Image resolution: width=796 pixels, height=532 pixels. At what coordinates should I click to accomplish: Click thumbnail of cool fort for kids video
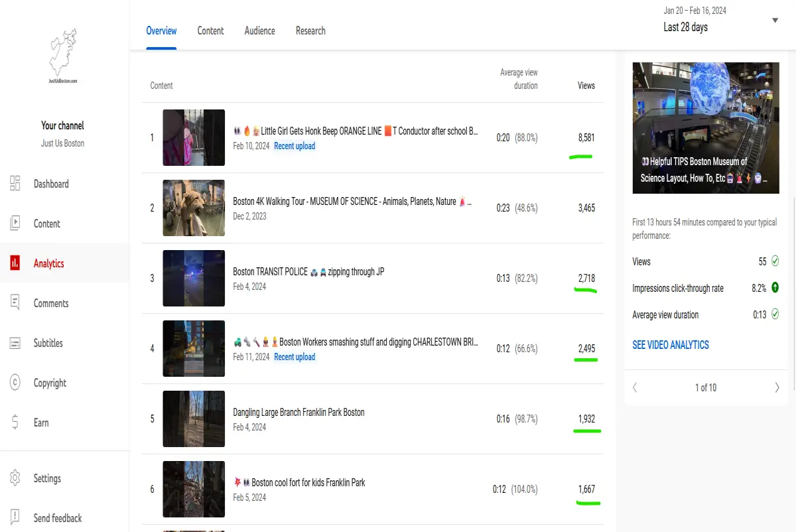click(x=194, y=489)
